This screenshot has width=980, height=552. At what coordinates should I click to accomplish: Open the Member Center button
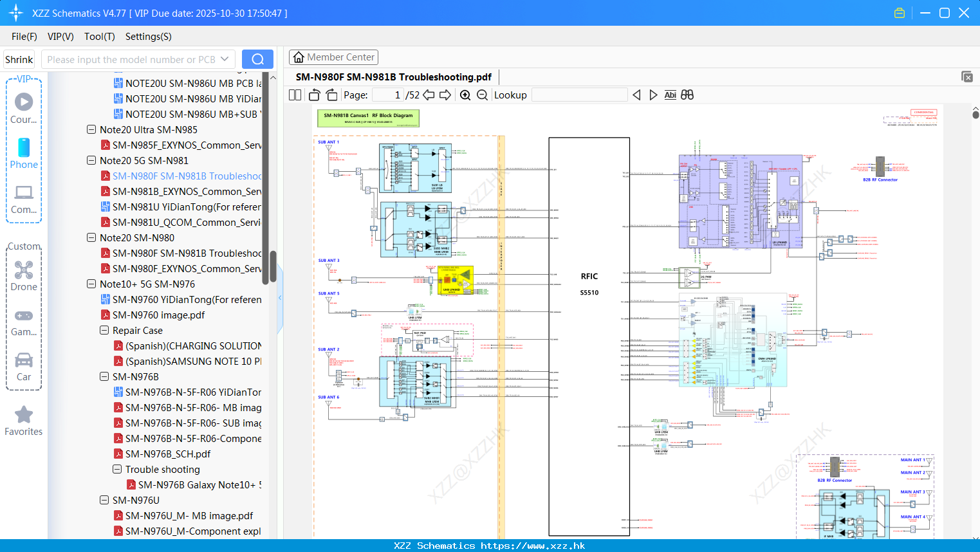333,57
